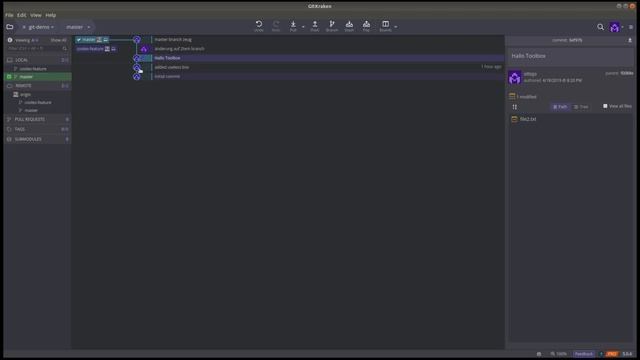This screenshot has height=360, width=640.
Task: Select the local master branch
Action: [x=37, y=77]
